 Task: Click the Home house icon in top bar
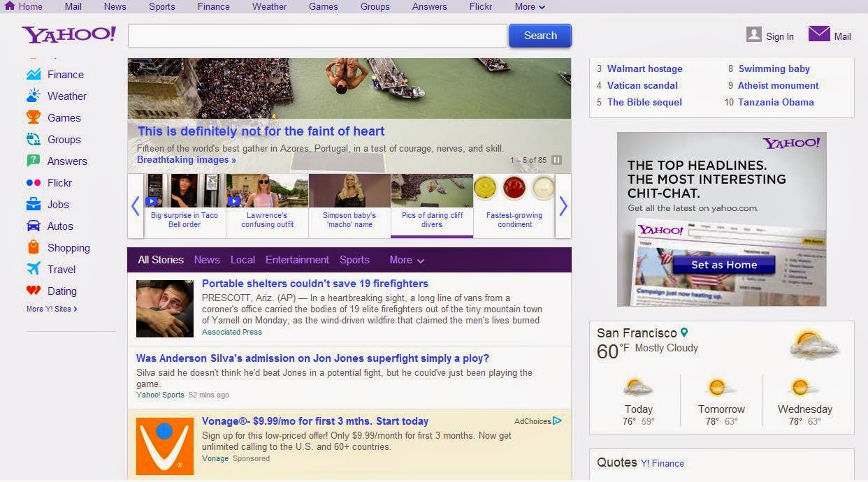10,6
